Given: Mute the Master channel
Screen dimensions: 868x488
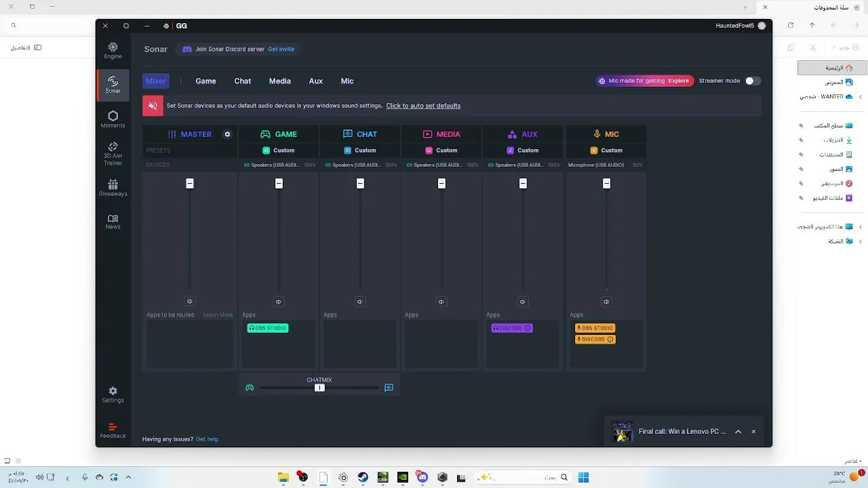Looking at the screenshot, I should 190,302.
